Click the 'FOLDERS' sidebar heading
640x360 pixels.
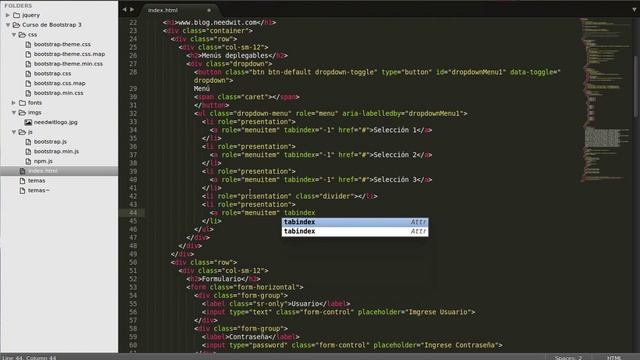click(18, 6)
